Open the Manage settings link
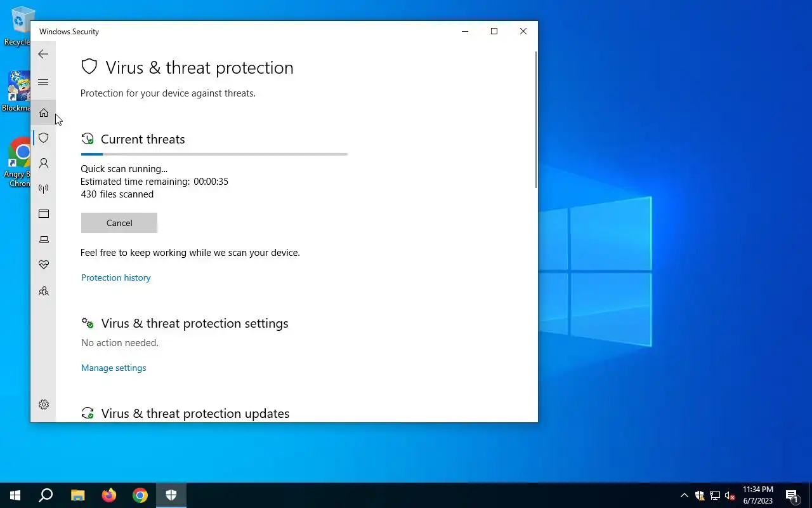 click(114, 368)
